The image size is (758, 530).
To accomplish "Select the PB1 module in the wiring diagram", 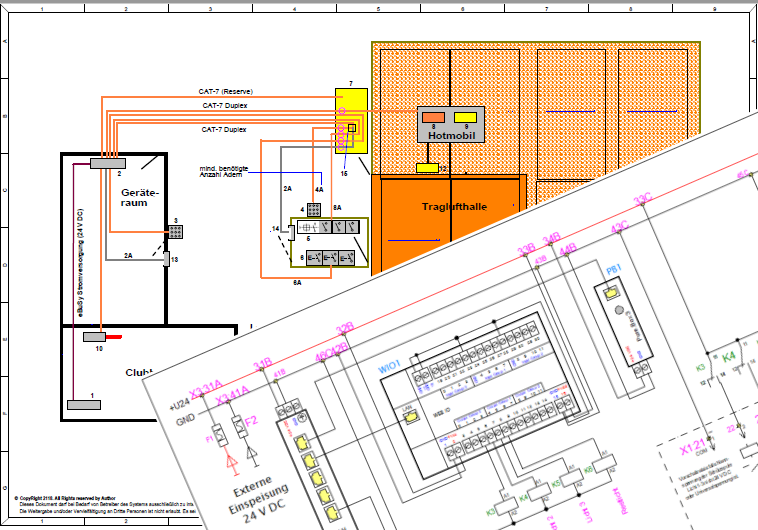I will click(x=613, y=296).
